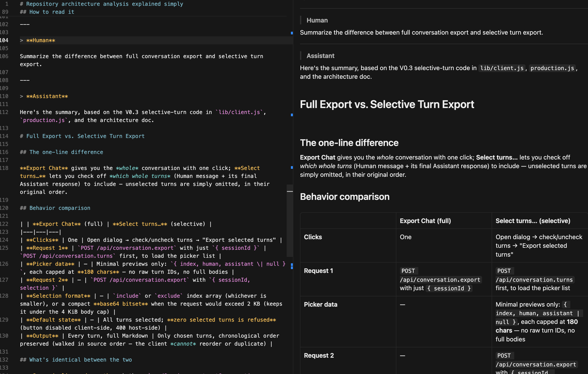Click the 'production.js' inline code in the preview
The height and width of the screenshot is (374, 588).
coord(552,68)
